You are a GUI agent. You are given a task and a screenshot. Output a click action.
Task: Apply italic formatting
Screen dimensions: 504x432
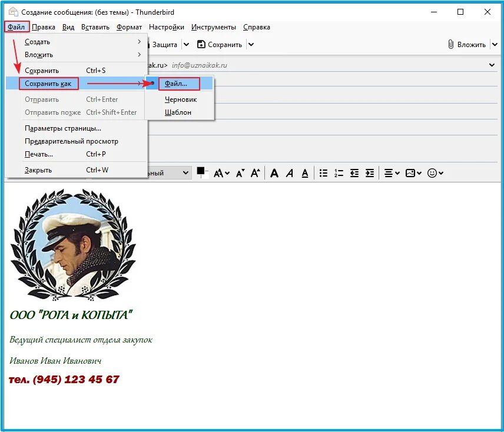point(290,172)
